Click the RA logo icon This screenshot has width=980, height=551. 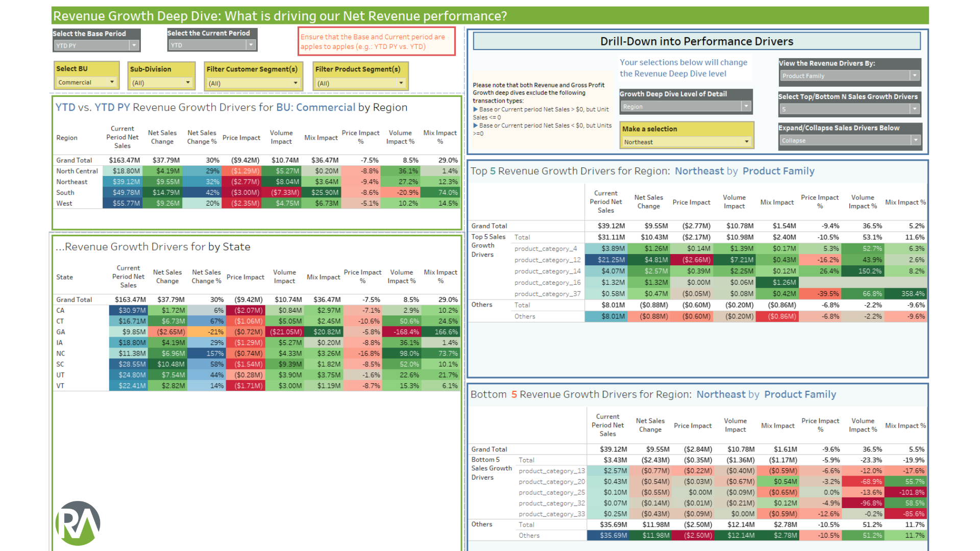[x=78, y=523]
